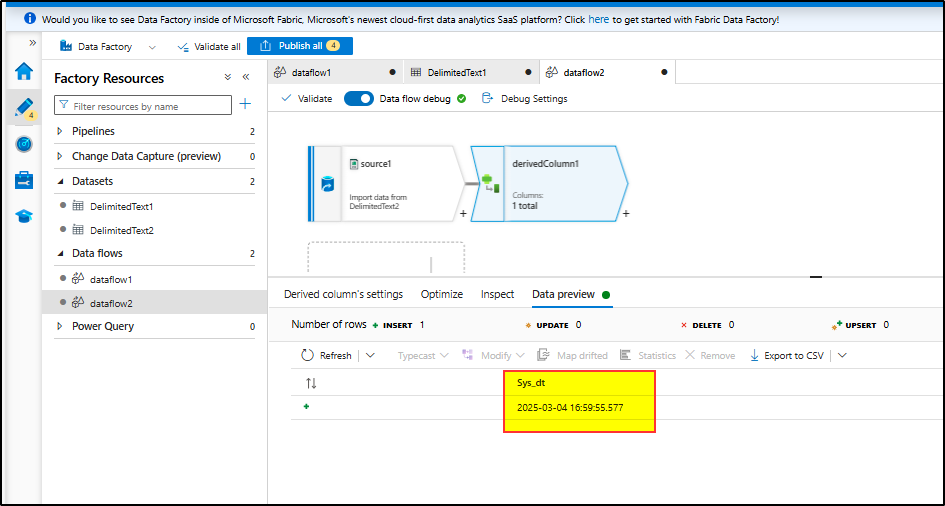945x506 pixels.
Task: Collapse the Datasets section
Action: [x=59, y=181]
